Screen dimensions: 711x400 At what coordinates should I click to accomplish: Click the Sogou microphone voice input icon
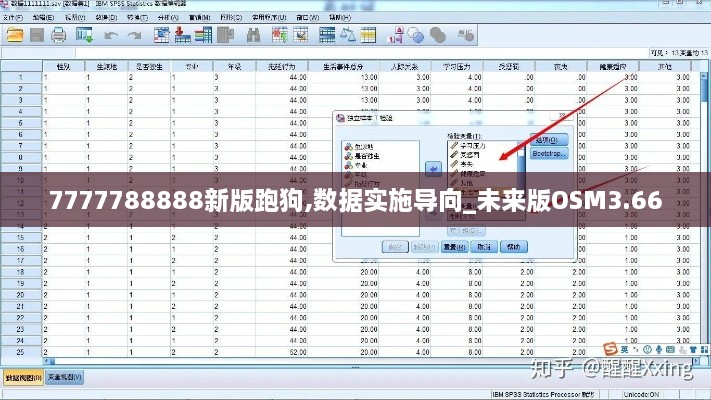coord(658,349)
